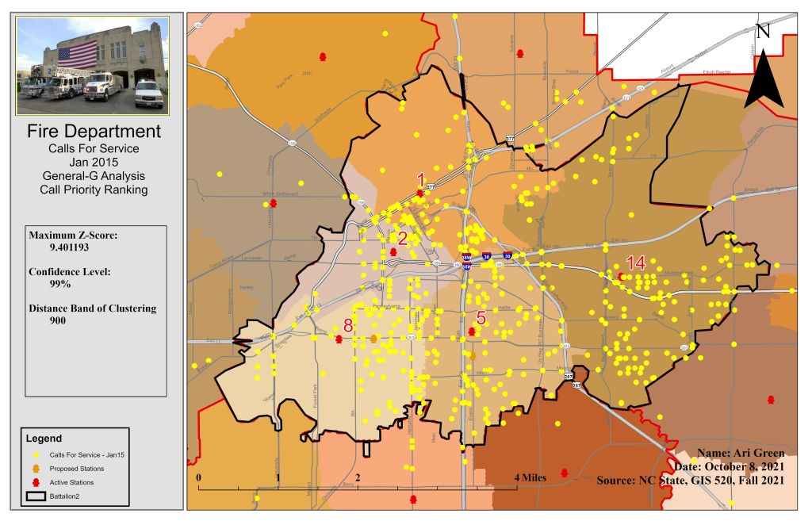Select the red hydrant marker below label 1

[x=419, y=193]
